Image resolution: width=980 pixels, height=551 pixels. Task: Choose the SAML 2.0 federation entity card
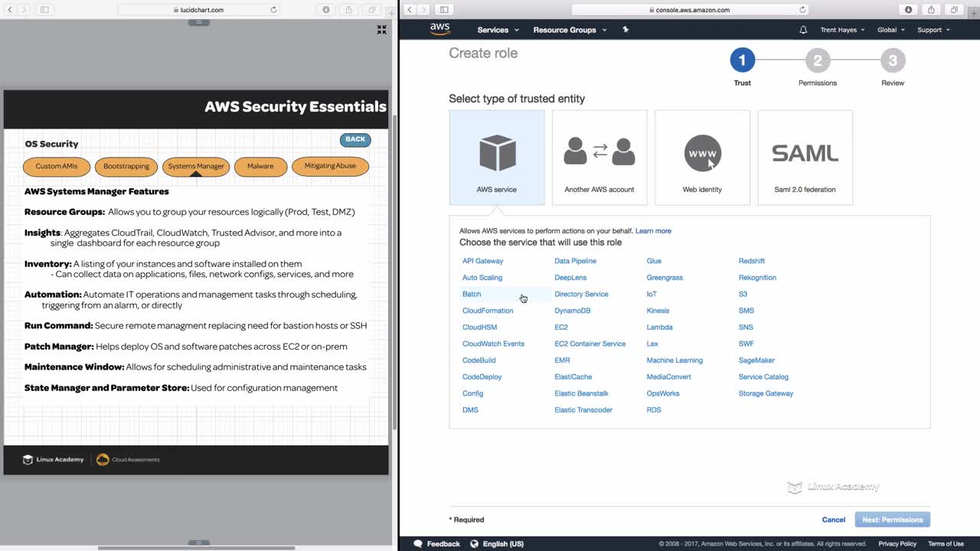click(805, 158)
